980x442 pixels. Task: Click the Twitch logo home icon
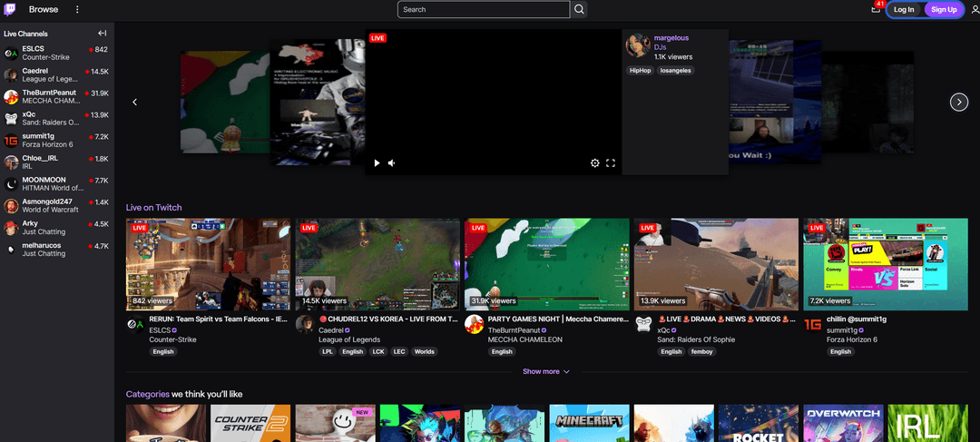coord(10,9)
